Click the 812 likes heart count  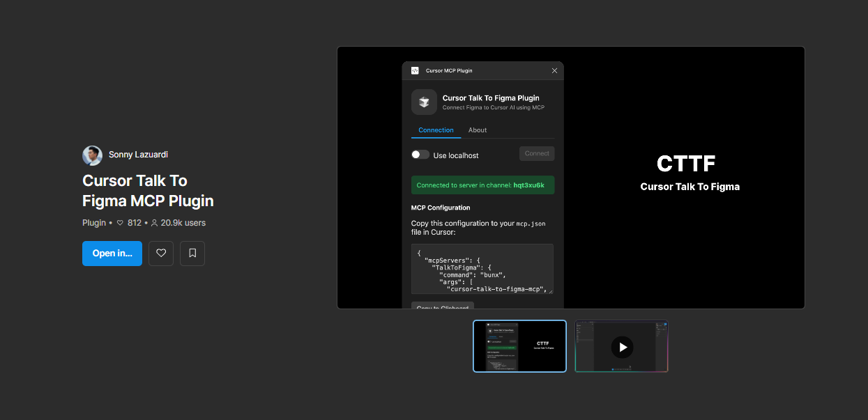coord(129,223)
